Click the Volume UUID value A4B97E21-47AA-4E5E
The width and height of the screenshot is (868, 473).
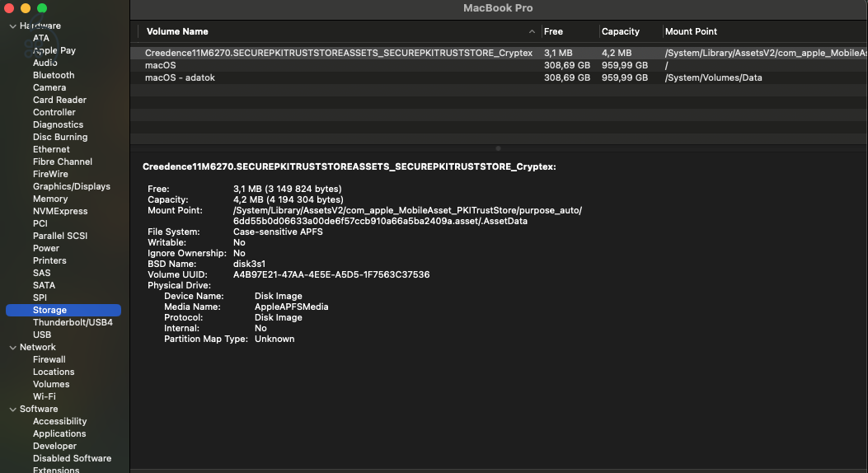coord(331,275)
